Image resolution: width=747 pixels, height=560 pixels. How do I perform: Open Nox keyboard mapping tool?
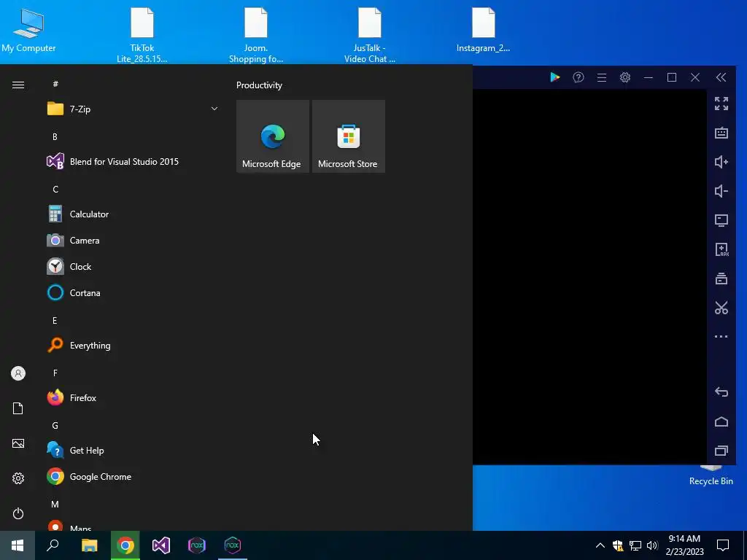pos(721,133)
